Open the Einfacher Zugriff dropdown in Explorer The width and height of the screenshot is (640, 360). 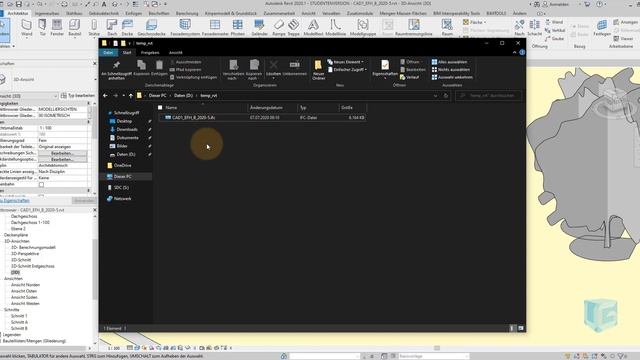[x=347, y=70]
